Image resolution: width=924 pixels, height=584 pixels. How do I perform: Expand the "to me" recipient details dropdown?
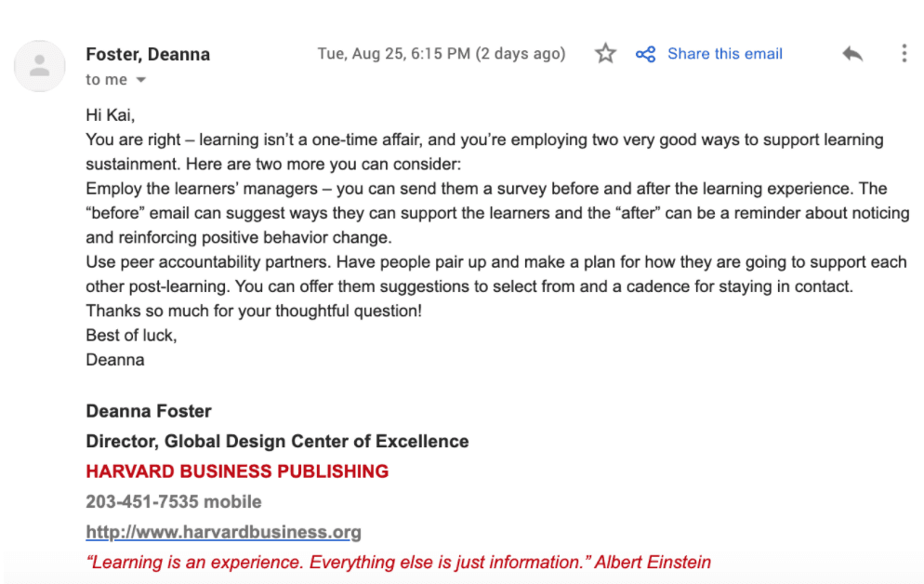tap(105, 80)
